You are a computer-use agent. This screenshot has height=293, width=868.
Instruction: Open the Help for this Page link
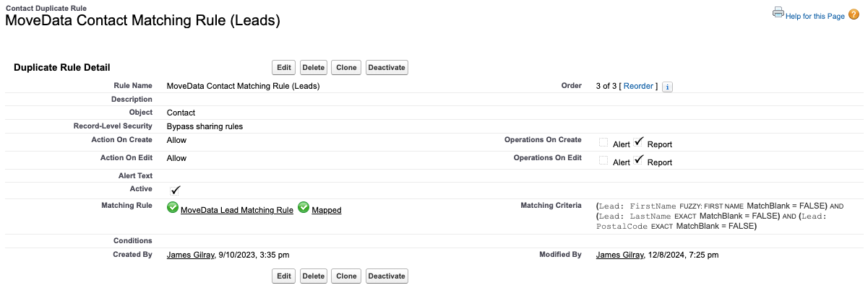tap(815, 16)
